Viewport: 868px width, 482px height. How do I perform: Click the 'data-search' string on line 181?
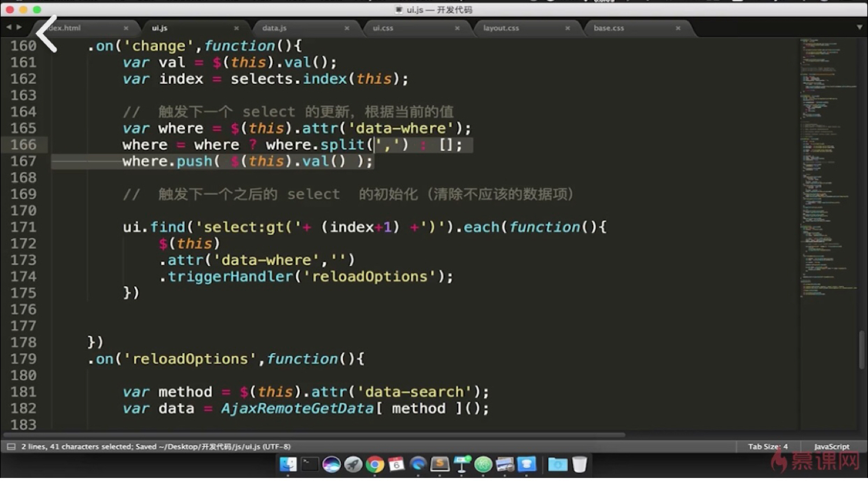click(x=414, y=392)
